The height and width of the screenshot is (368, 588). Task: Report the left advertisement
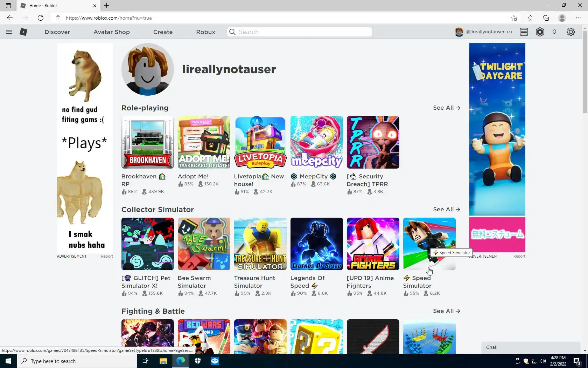107,256
